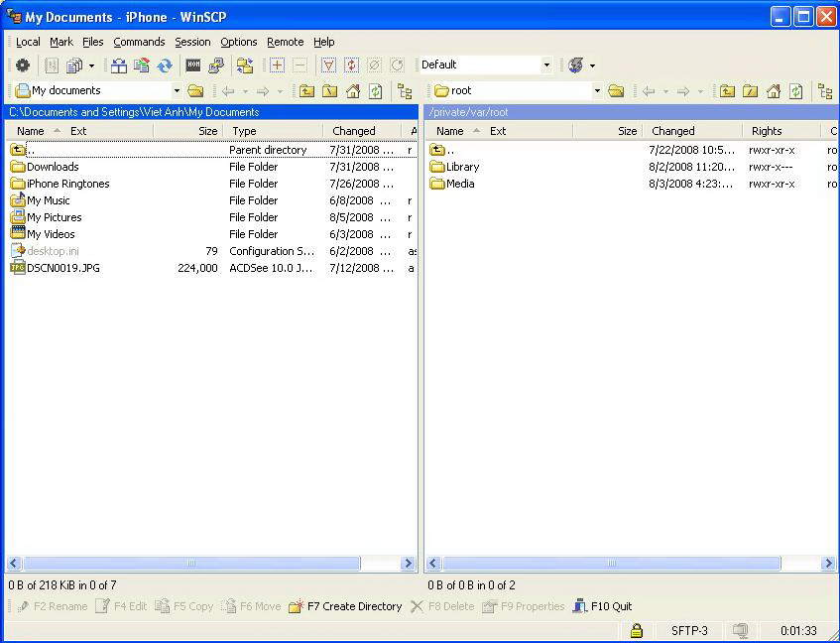This screenshot has height=643, width=840.
Task: Click the Select All triangle icon
Action: (x=328, y=65)
